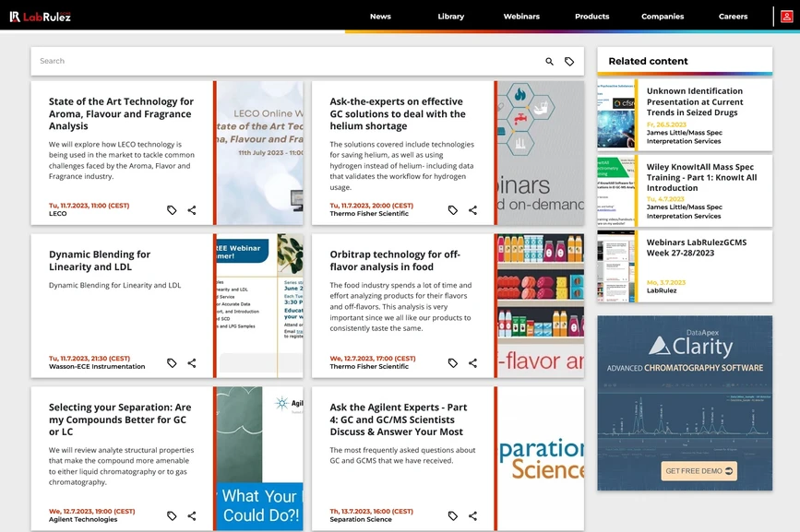This screenshot has height=532, width=800.
Task: Click tag icon on helium shortage webinar card
Action: coord(452,210)
